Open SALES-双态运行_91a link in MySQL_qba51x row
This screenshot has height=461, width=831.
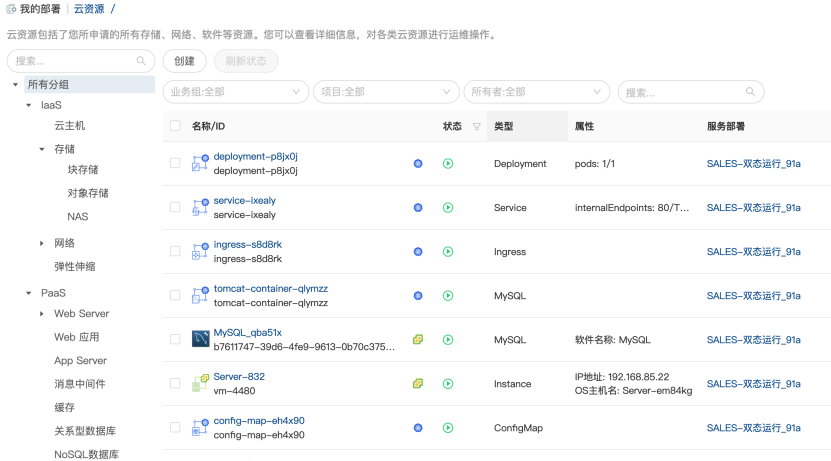pos(754,340)
